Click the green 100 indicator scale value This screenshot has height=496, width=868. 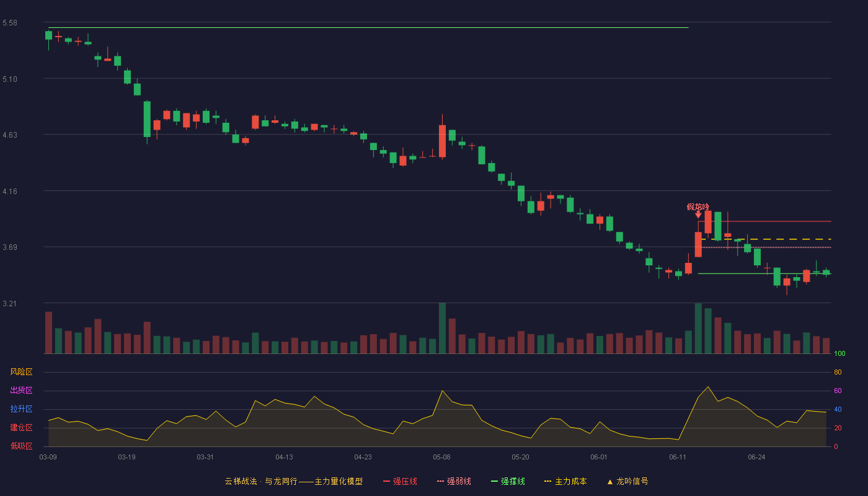(x=840, y=354)
